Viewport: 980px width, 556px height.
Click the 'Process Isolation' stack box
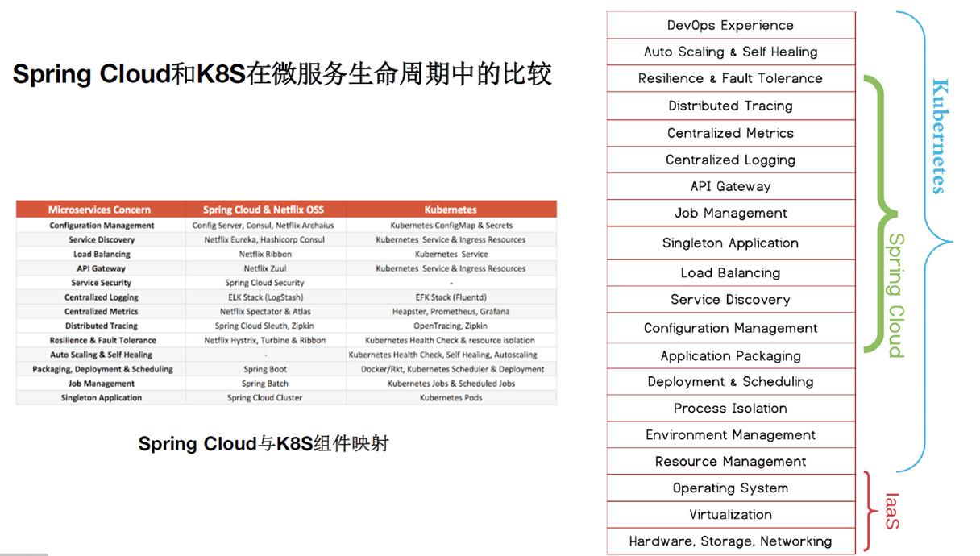(x=730, y=408)
